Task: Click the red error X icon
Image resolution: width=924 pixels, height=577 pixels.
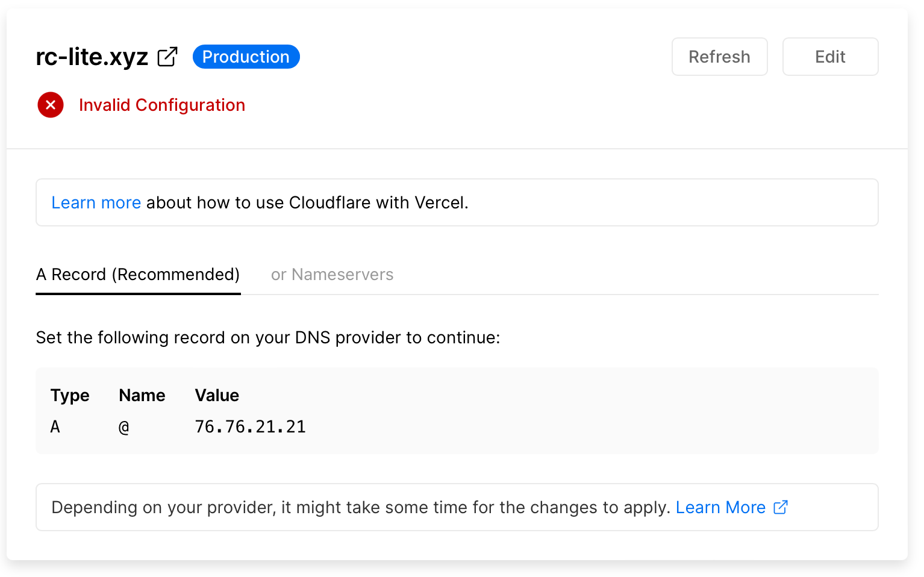Action: (50, 104)
